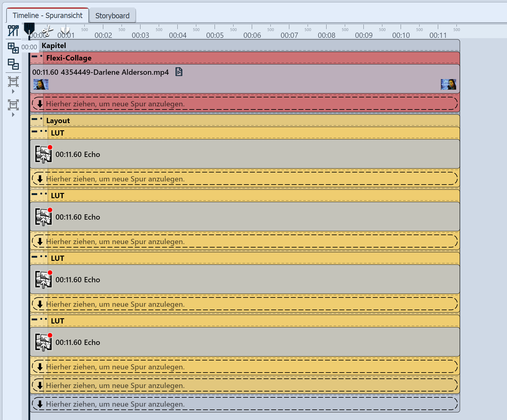The width and height of the screenshot is (507, 420).
Task: Select the Layout header label
Action: (x=58, y=121)
